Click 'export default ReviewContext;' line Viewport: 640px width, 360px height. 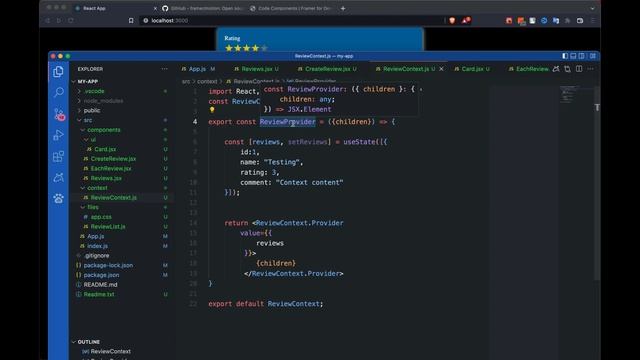point(266,304)
